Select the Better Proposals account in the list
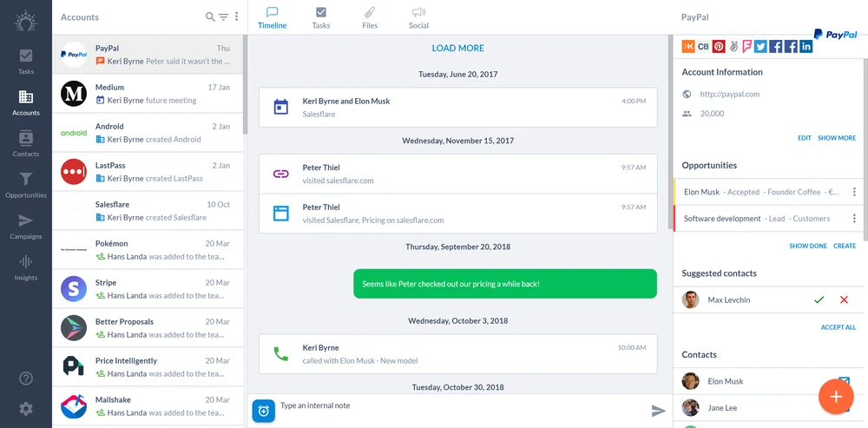868x428 pixels. (x=148, y=328)
